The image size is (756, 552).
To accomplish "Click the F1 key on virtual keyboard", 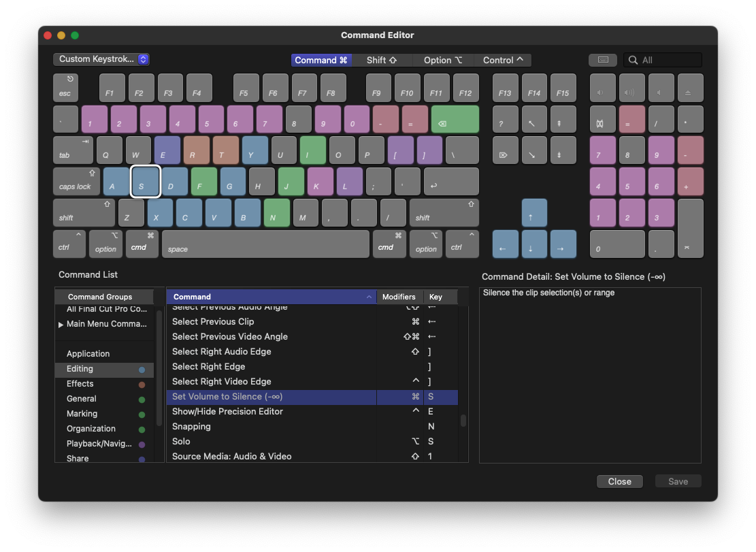I will tap(112, 88).
